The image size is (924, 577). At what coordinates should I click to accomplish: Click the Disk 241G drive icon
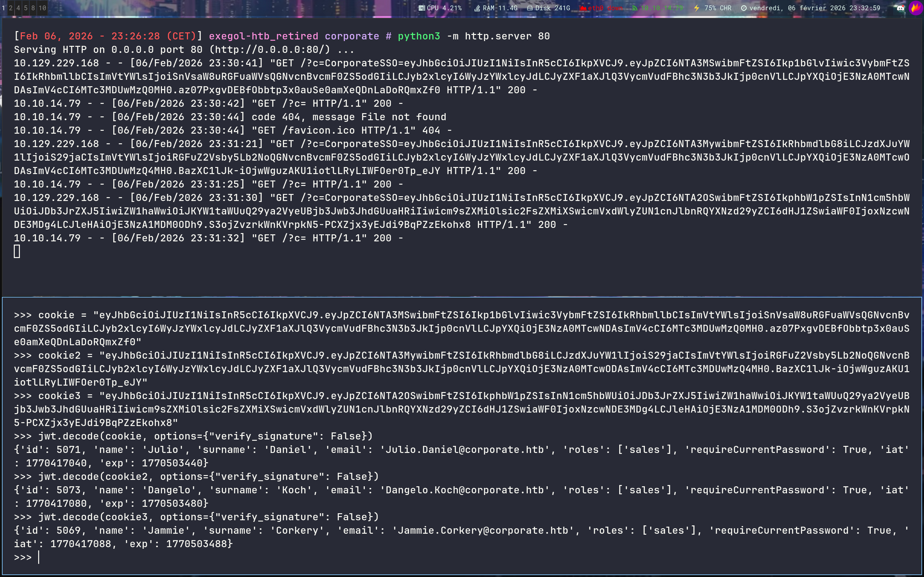click(530, 8)
